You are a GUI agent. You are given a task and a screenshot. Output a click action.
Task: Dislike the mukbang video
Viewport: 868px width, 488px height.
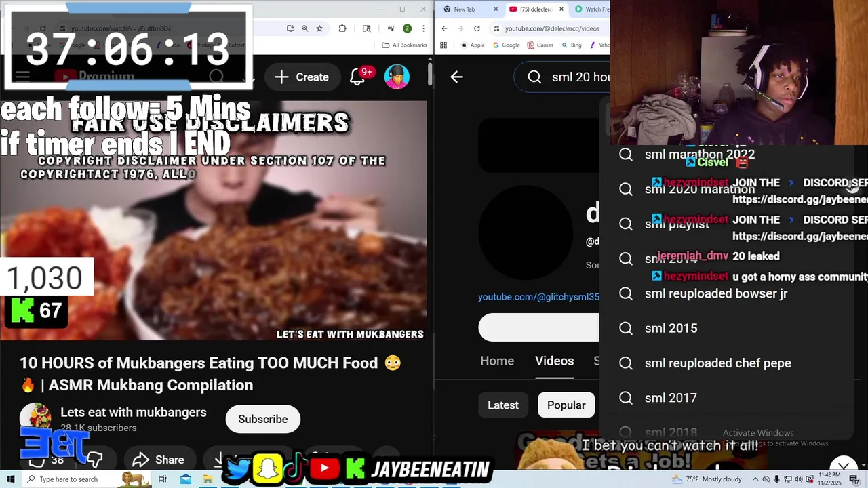click(x=94, y=460)
